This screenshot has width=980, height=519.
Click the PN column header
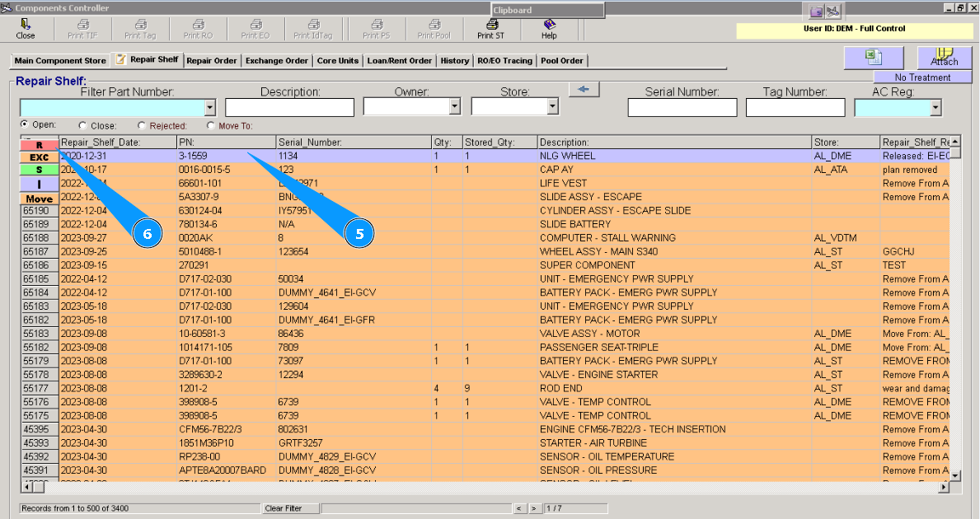pyautogui.click(x=227, y=143)
